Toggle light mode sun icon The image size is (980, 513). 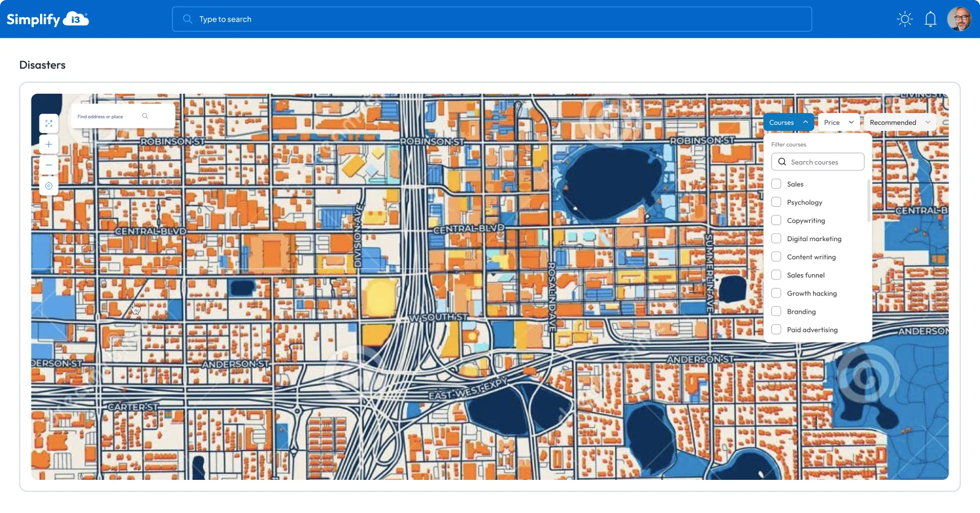[905, 19]
